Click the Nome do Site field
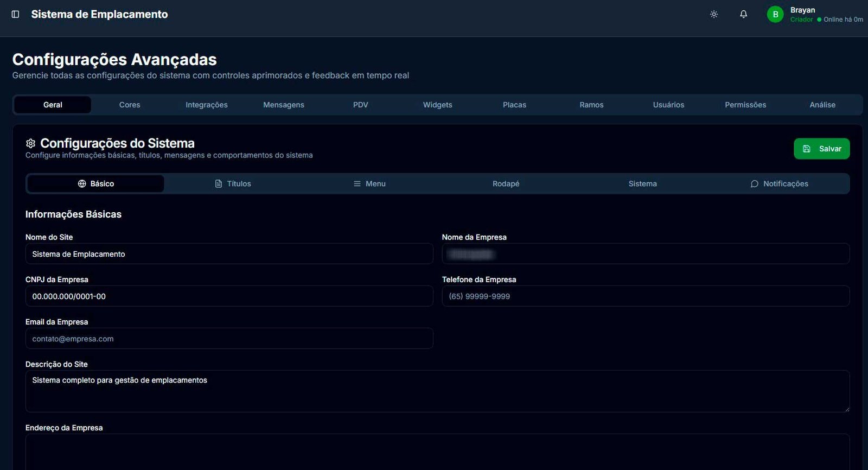This screenshot has height=470, width=868. coord(229,254)
